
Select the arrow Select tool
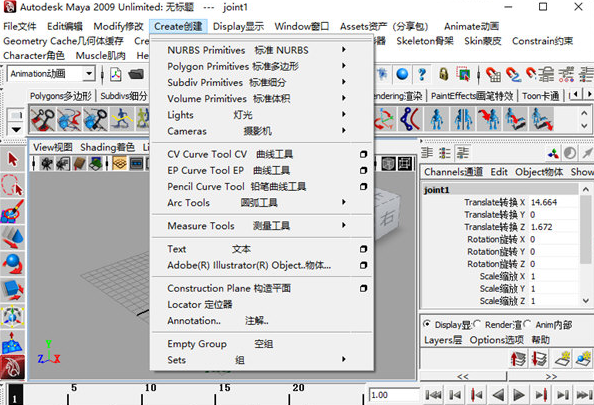[x=13, y=159]
